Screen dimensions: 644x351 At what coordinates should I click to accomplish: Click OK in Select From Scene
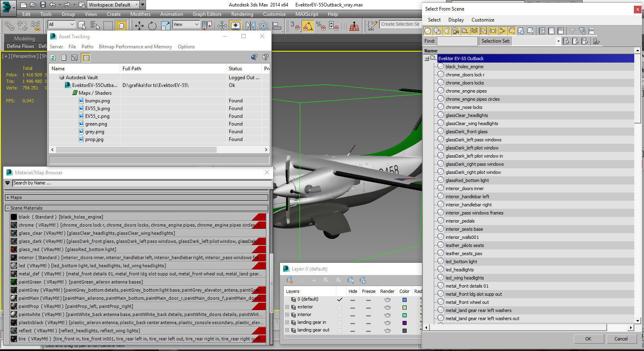(x=588, y=339)
